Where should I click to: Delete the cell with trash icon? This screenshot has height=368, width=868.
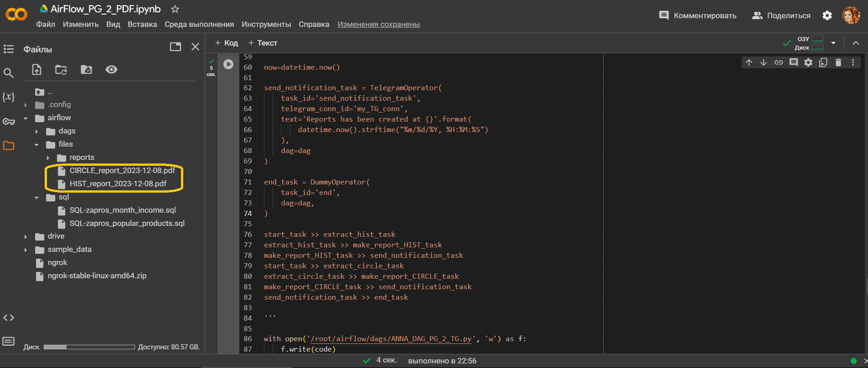[838, 62]
